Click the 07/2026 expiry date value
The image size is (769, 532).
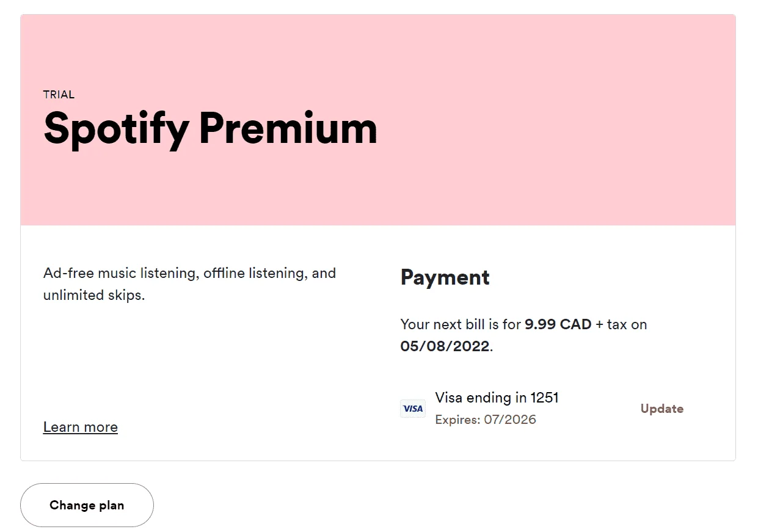510,420
